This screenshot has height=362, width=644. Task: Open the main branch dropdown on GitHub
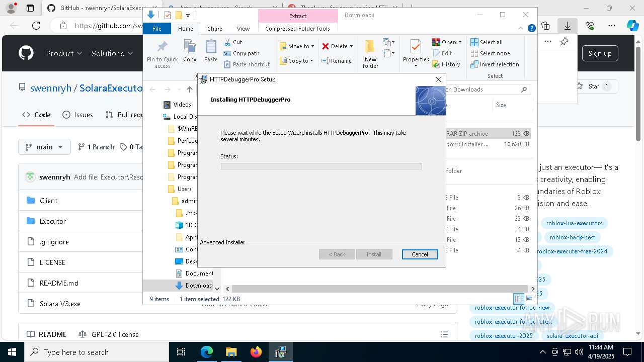[x=44, y=147]
